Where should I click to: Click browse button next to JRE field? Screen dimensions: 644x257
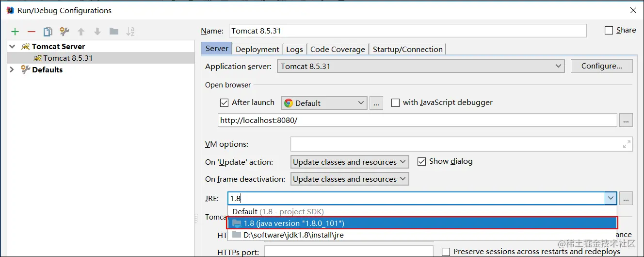pos(626,198)
